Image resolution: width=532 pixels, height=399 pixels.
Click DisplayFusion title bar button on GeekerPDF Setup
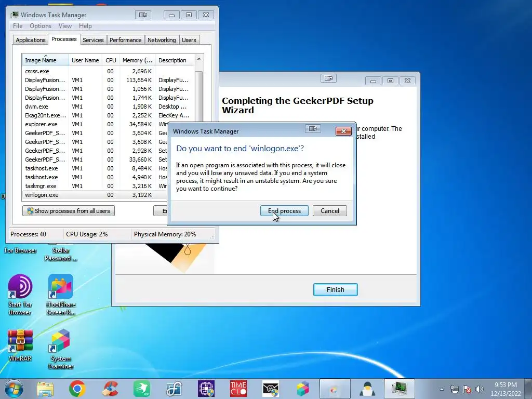tap(328, 78)
